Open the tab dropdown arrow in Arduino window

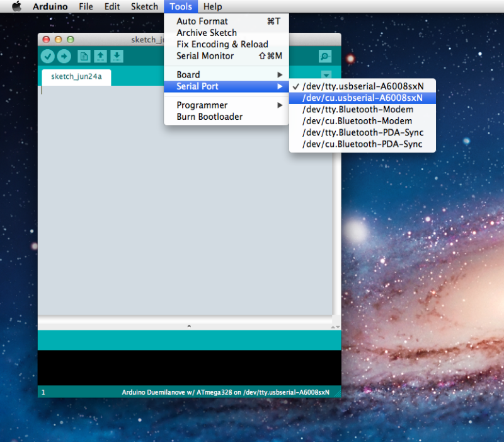(x=326, y=75)
